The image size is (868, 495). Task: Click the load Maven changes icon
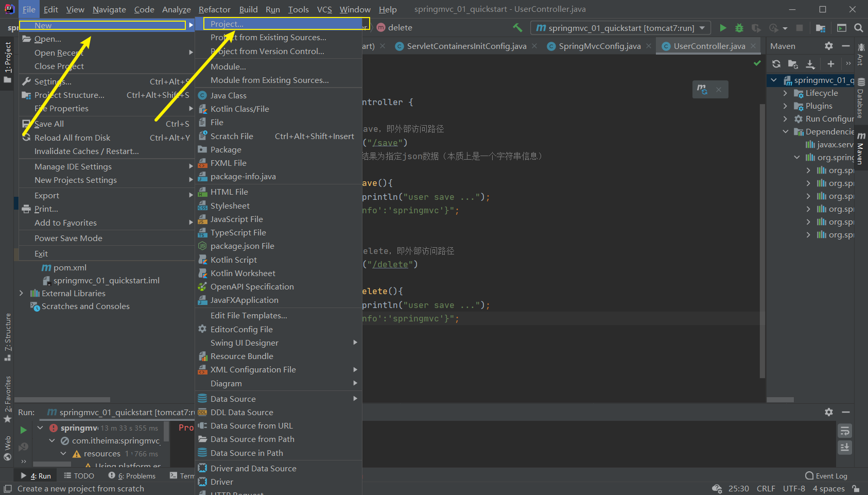[702, 90]
